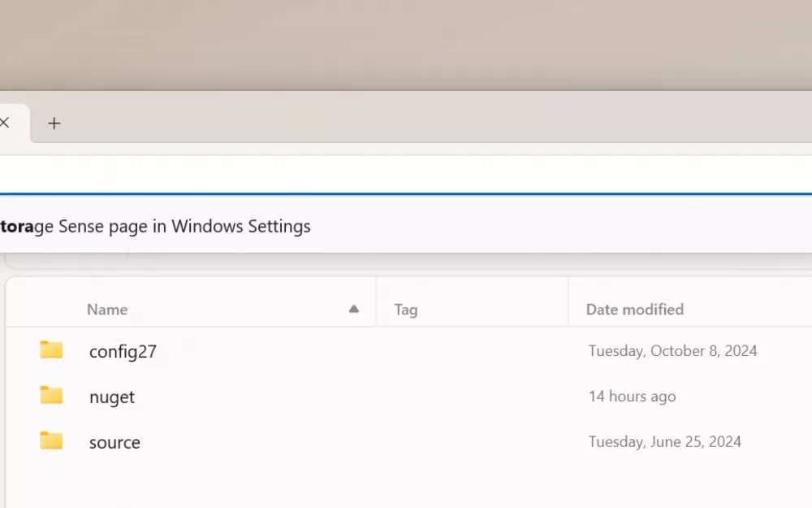Image resolution: width=812 pixels, height=508 pixels.
Task: Click divider between Name and Tag columns
Action: pos(377,309)
